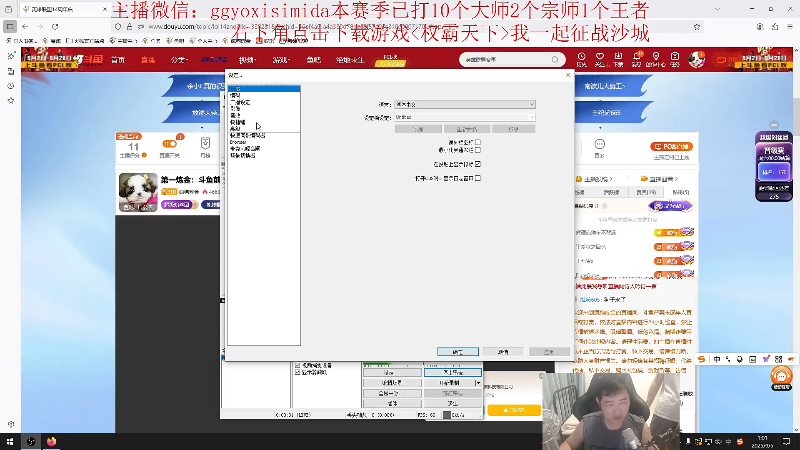Screen dimensions: 800x450
Task: Click the orange chat bubble support icon
Action: (781, 377)
